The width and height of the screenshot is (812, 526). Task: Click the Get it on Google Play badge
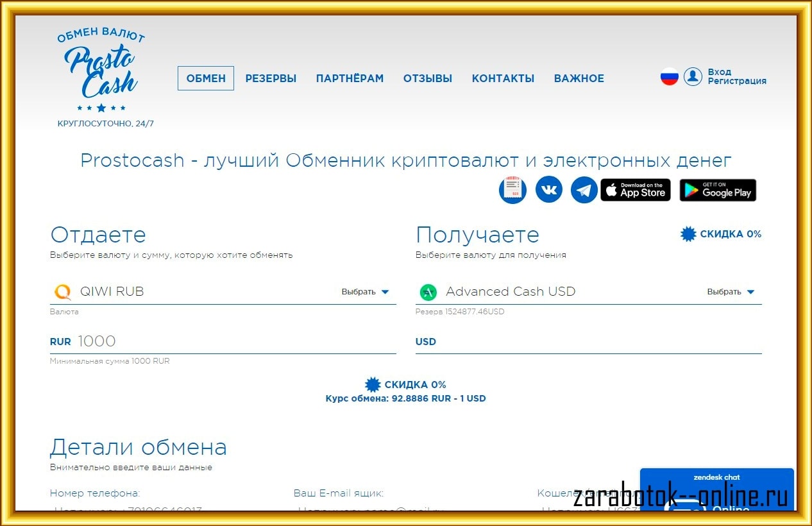pos(718,191)
